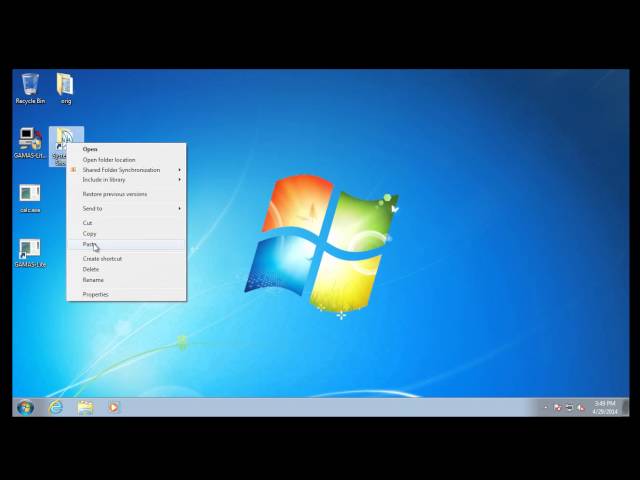This screenshot has width=640, height=480.
Task: Open Properties from the context menu
Action: [127, 294]
